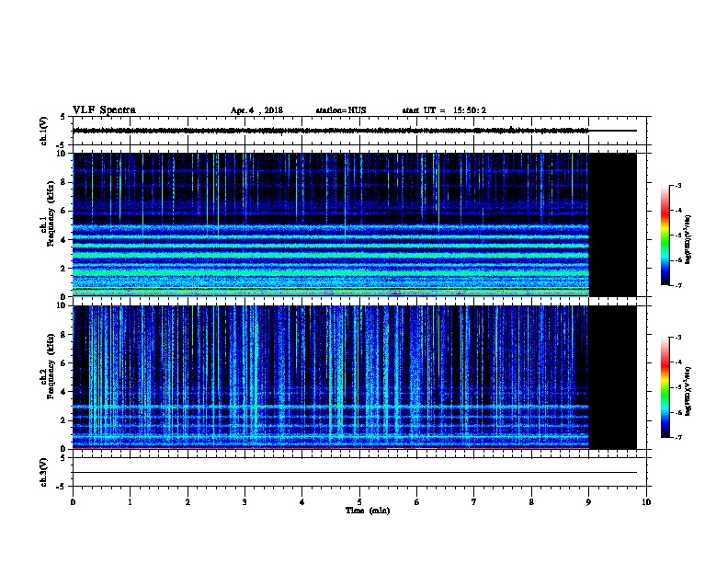Click the "start UT = 15:50: 2" text

click(444, 110)
